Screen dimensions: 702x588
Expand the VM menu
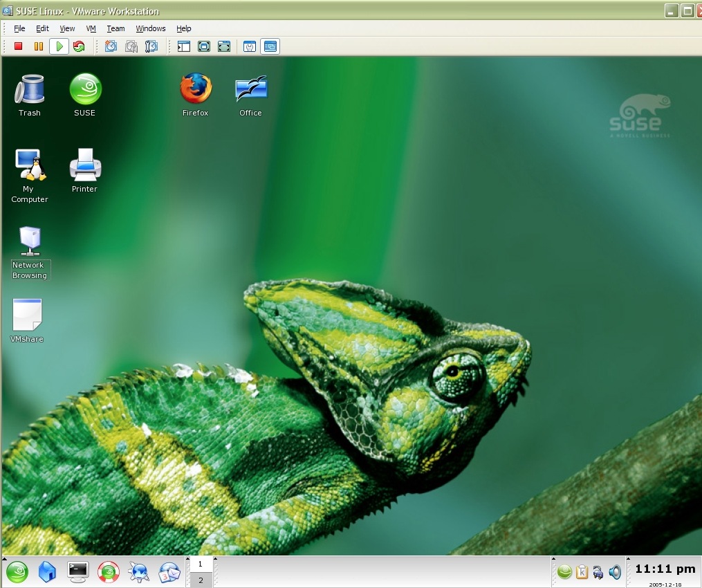pos(91,28)
